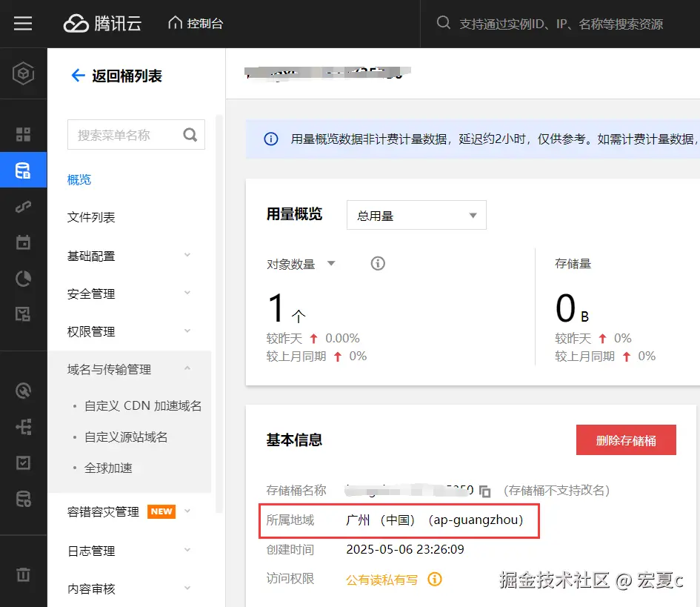The height and width of the screenshot is (607, 700).
Task: Open the 控制台 console home link
Action: (x=196, y=23)
